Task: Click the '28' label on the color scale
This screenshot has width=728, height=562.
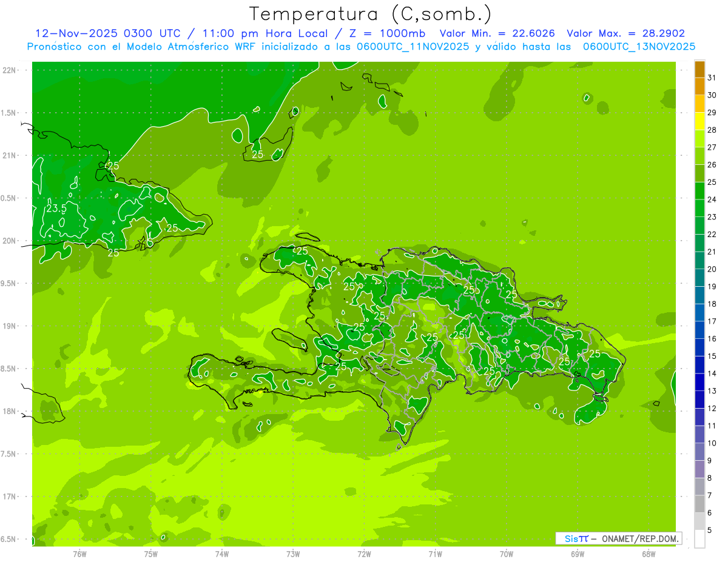Action: (712, 130)
